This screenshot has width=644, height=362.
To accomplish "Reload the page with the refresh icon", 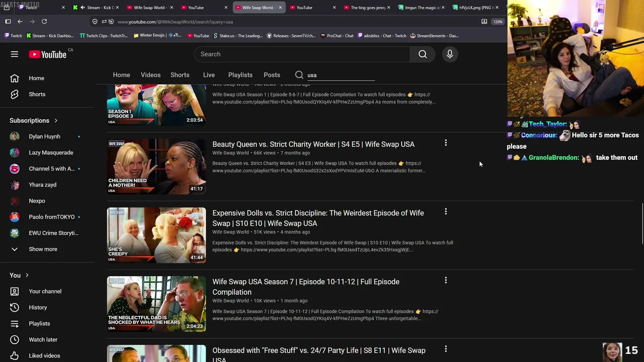I will [44, 22].
